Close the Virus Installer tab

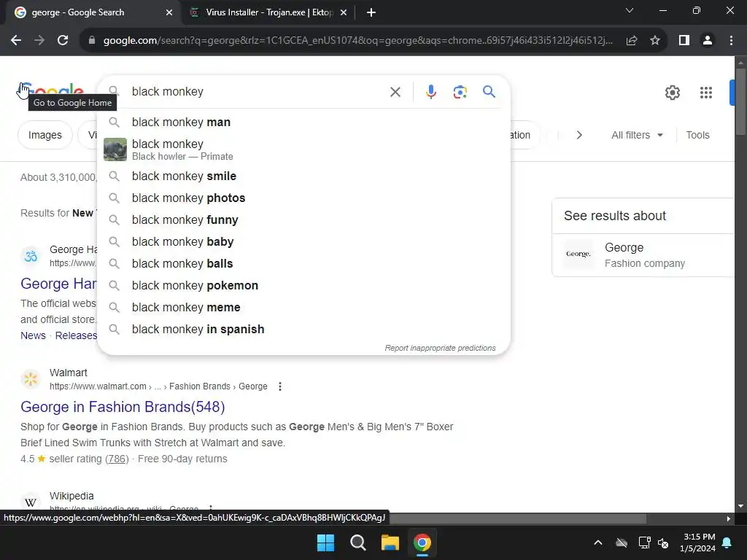pyautogui.click(x=344, y=12)
